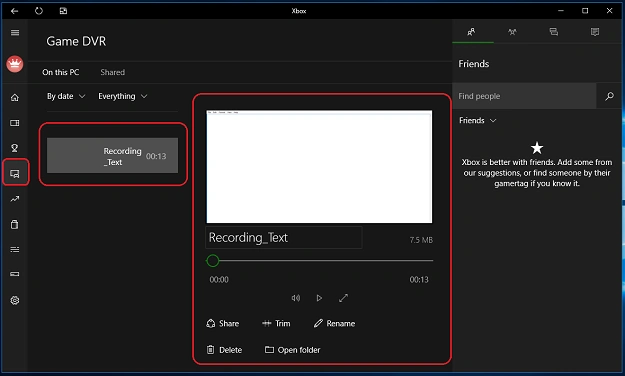
Task: Open Trending arrow icon in sidebar
Action: coord(15,199)
